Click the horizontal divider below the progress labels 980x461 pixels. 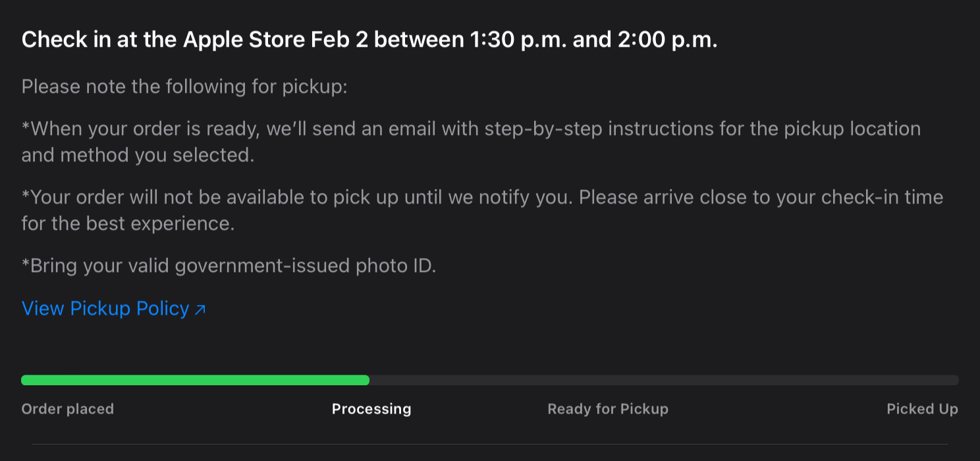(490, 444)
